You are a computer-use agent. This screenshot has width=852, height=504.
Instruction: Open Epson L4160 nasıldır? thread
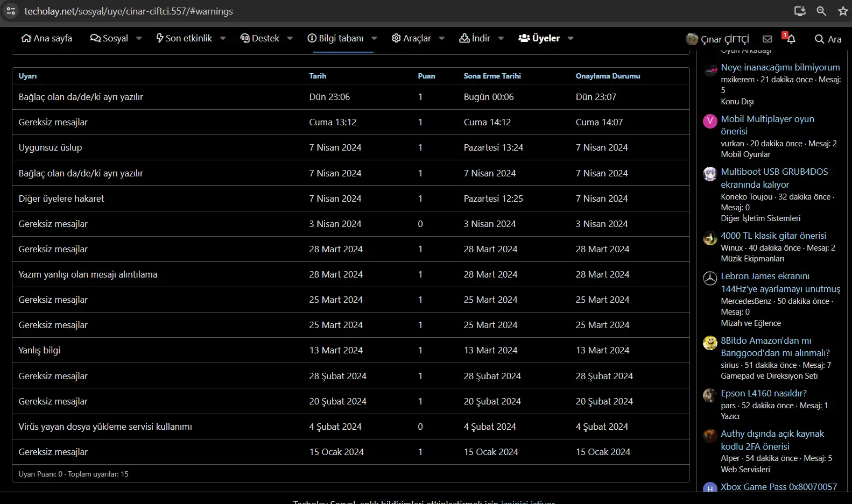[x=764, y=393]
